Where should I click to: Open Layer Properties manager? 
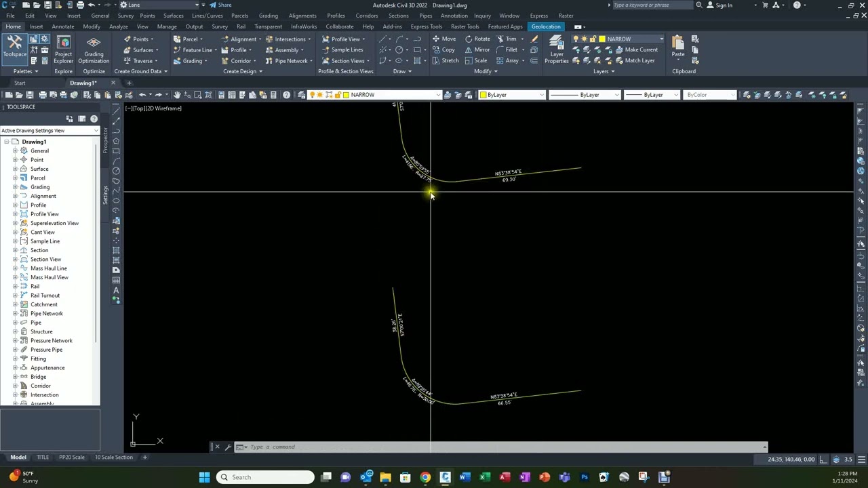click(x=556, y=50)
